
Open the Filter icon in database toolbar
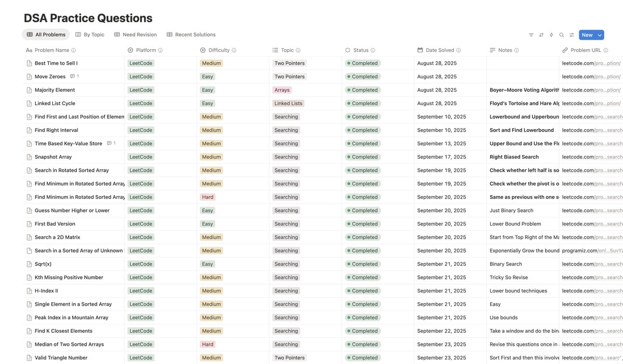point(531,35)
